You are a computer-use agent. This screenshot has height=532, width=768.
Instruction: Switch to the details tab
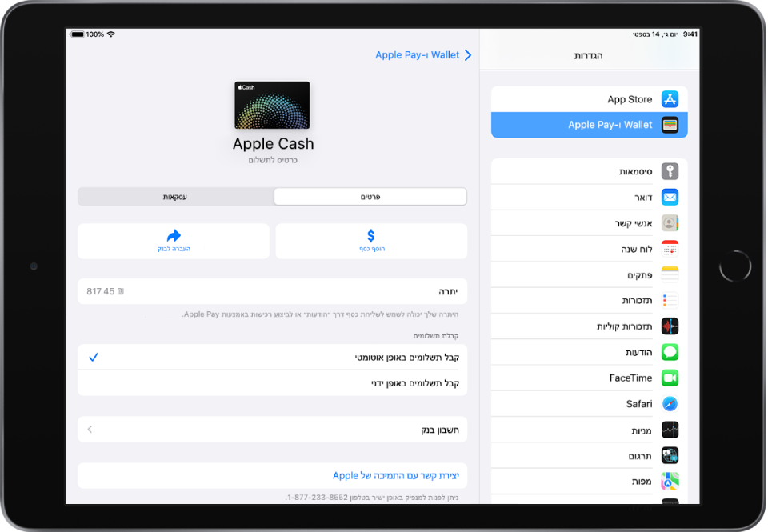[370, 197]
